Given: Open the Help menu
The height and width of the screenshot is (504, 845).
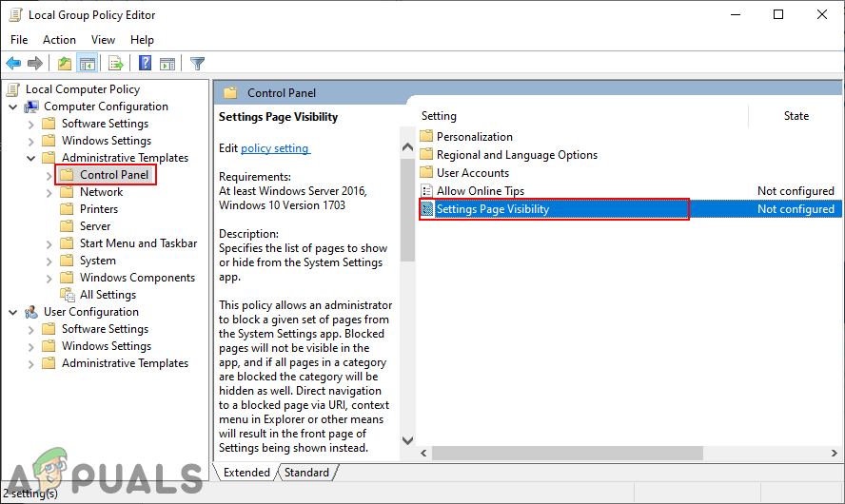Looking at the screenshot, I should click(143, 40).
